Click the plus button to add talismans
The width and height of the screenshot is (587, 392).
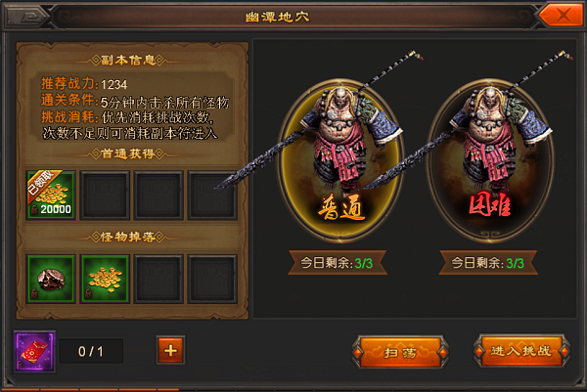(170, 351)
